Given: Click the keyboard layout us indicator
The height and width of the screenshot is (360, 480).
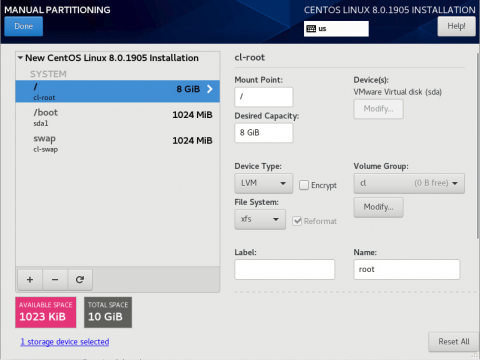Looking at the screenshot, I should coord(336,29).
